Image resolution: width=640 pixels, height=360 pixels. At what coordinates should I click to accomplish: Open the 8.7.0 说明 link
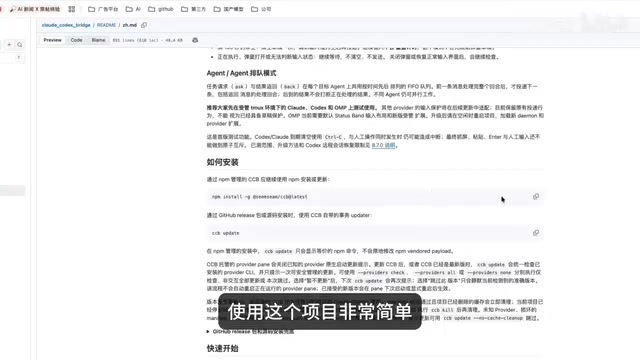click(383, 145)
